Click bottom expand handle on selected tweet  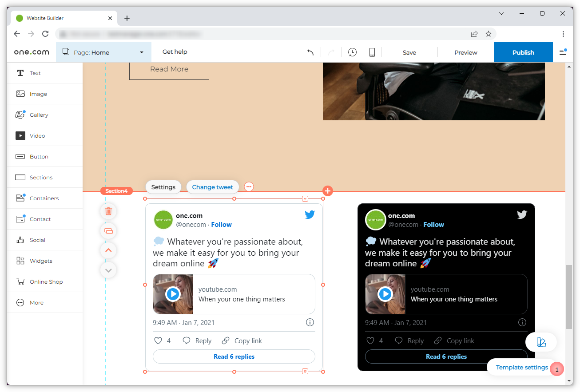305,371
